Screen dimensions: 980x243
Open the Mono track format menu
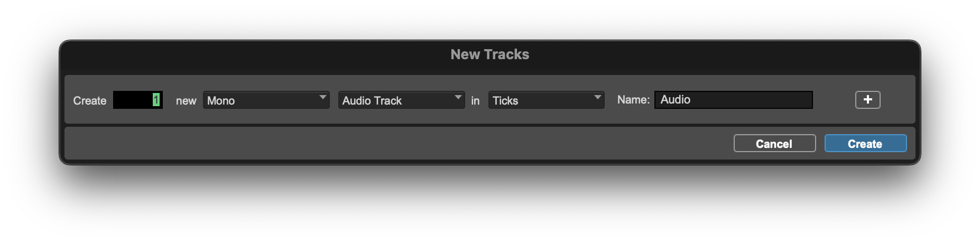point(265,100)
